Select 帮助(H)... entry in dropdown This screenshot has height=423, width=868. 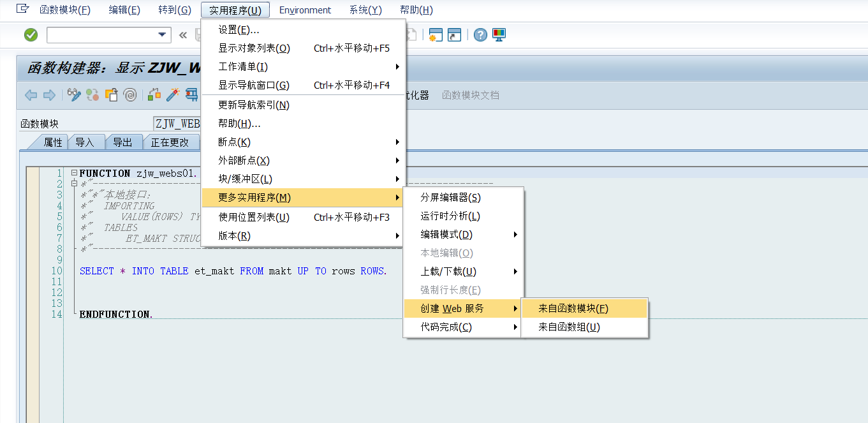[303, 124]
